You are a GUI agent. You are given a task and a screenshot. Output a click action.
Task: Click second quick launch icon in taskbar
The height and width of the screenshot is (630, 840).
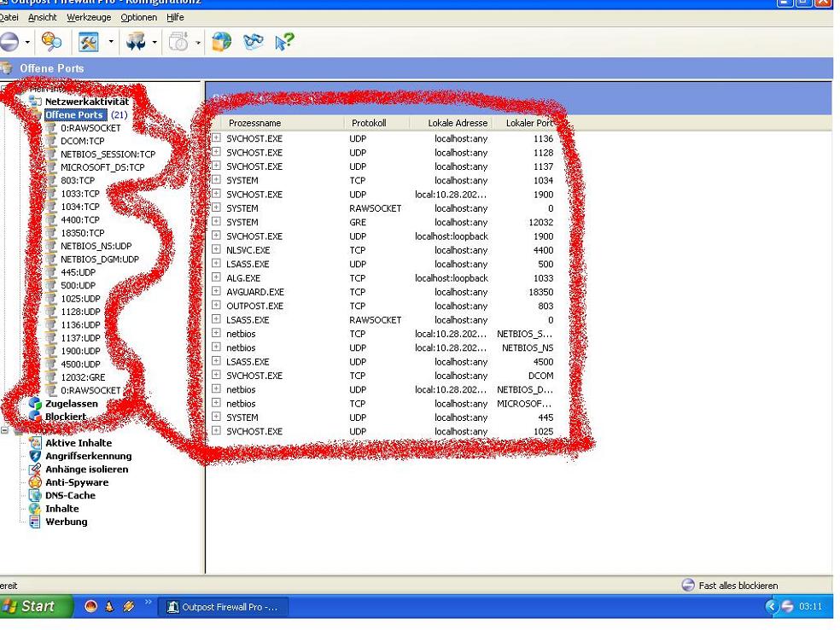[110, 606]
